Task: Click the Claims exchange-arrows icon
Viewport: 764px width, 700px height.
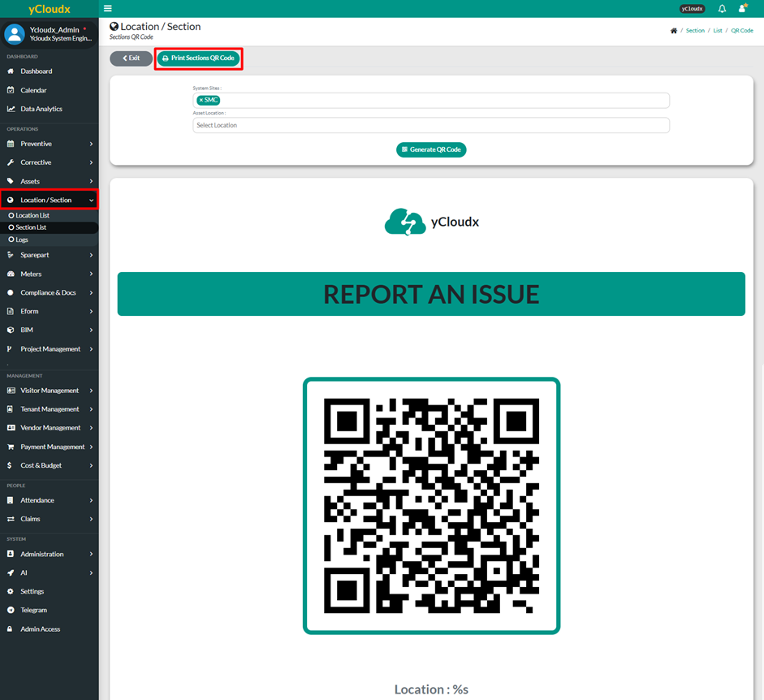Action: pyautogui.click(x=11, y=519)
